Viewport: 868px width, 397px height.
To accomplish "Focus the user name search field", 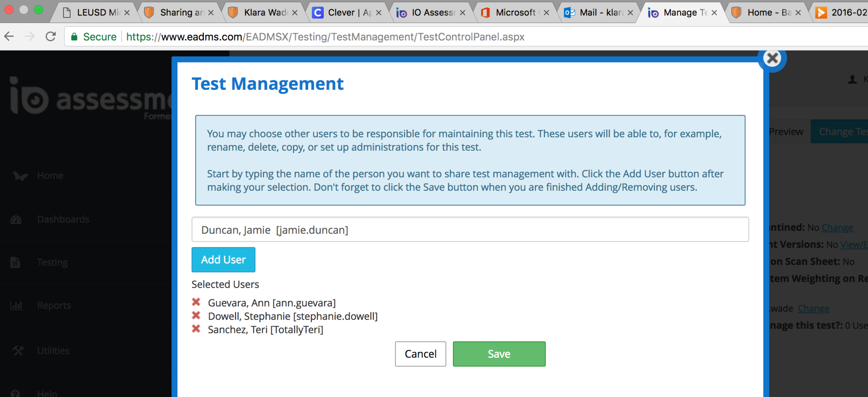I will click(x=470, y=230).
